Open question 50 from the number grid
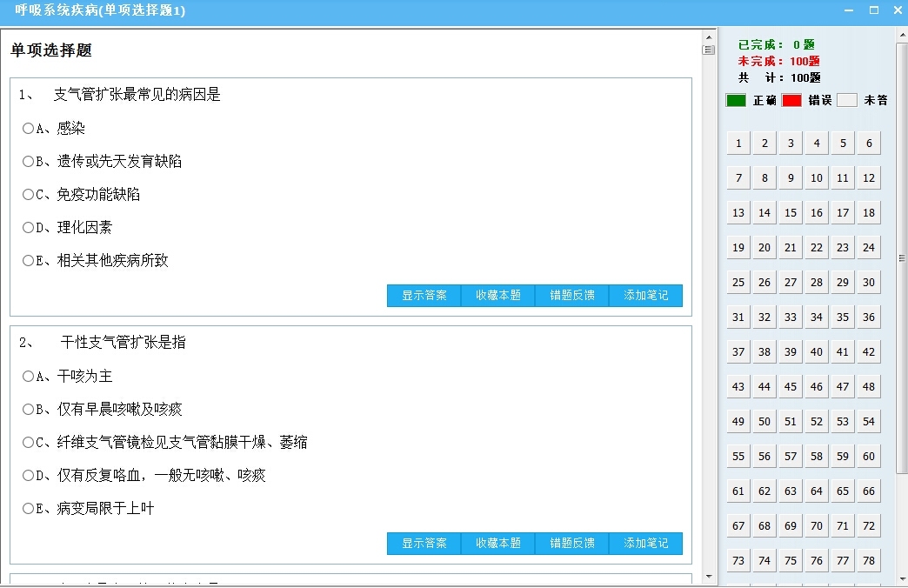The height and width of the screenshot is (588, 908). click(764, 421)
